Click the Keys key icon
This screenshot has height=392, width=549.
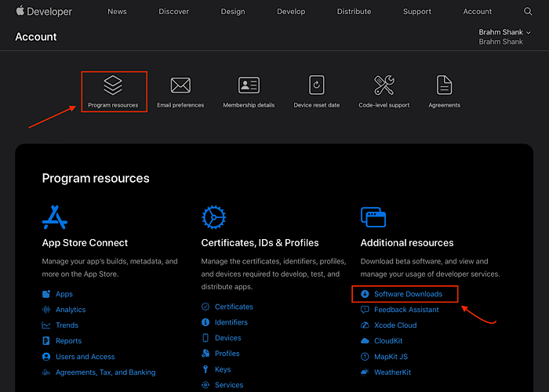[205, 369]
